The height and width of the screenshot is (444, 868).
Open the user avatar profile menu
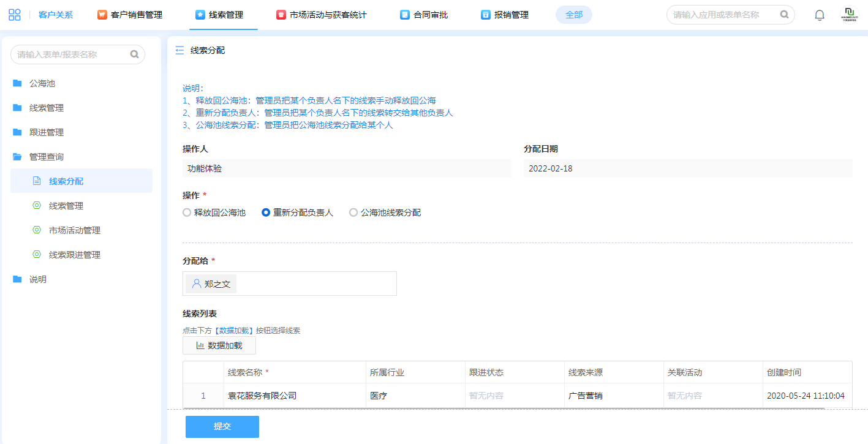pos(849,15)
